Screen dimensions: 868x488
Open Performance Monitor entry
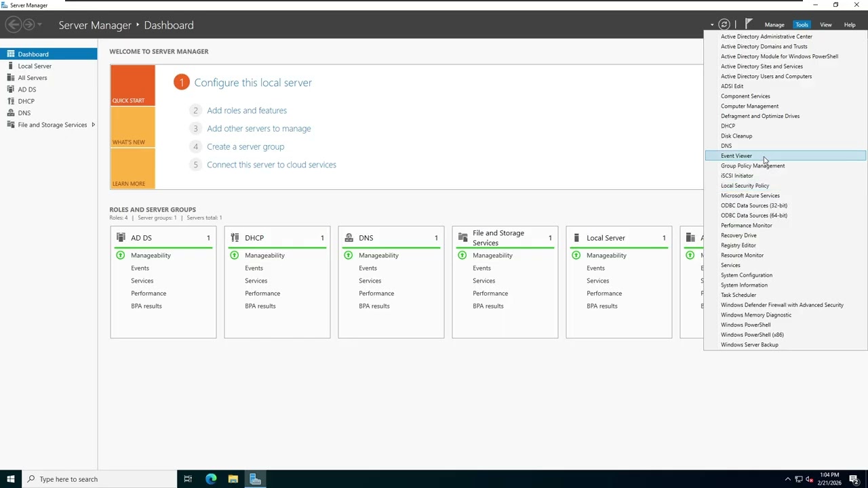[785, 226]
